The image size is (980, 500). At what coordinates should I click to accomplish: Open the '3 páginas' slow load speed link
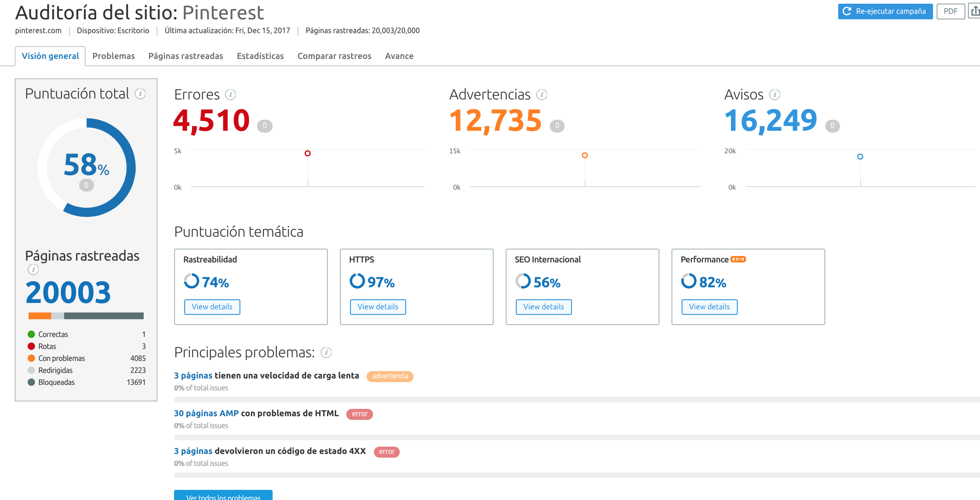(x=193, y=376)
